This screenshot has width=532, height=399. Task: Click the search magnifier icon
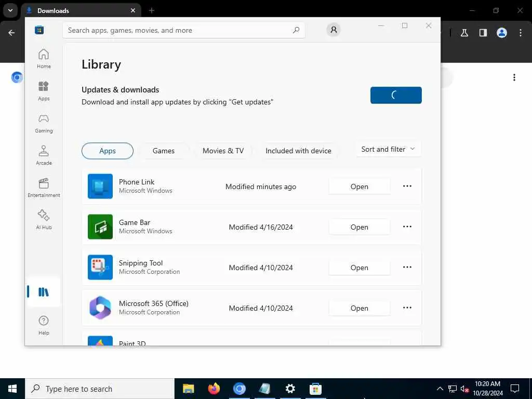[x=296, y=30]
